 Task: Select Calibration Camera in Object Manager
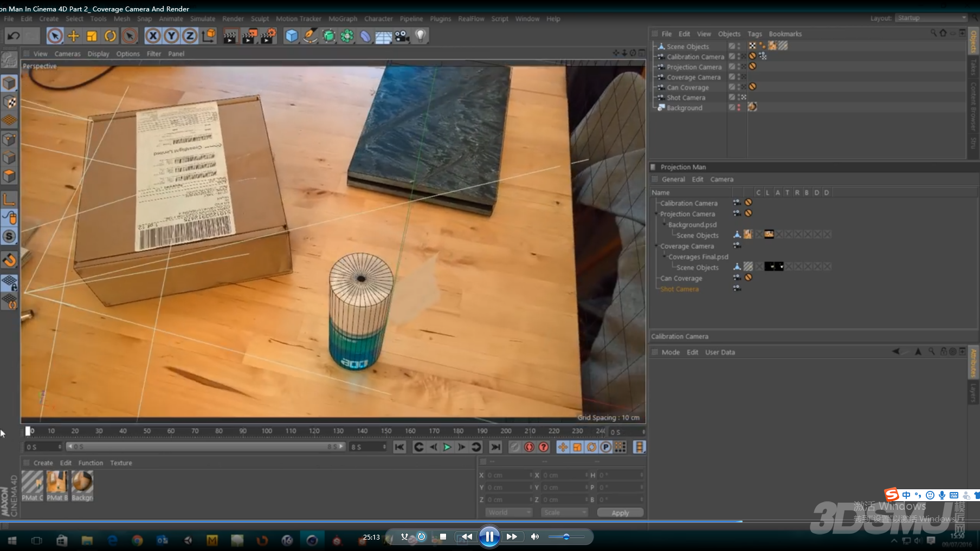click(x=695, y=57)
